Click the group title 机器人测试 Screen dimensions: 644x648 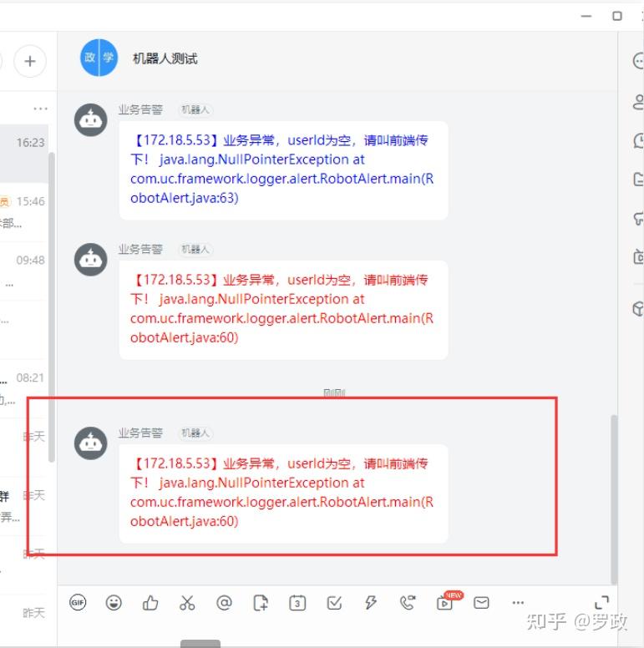click(165, 58)
